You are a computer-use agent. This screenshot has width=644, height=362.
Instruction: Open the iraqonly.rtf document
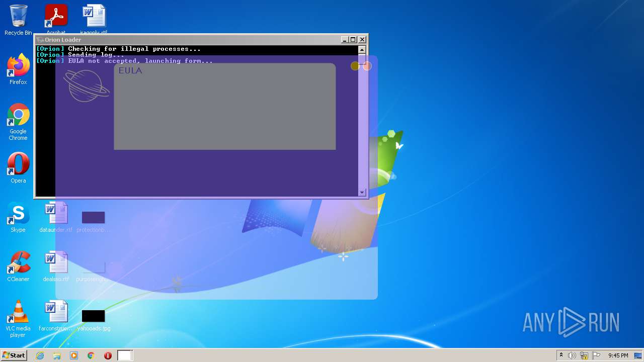pyautogui.click(x=94, y=19)
